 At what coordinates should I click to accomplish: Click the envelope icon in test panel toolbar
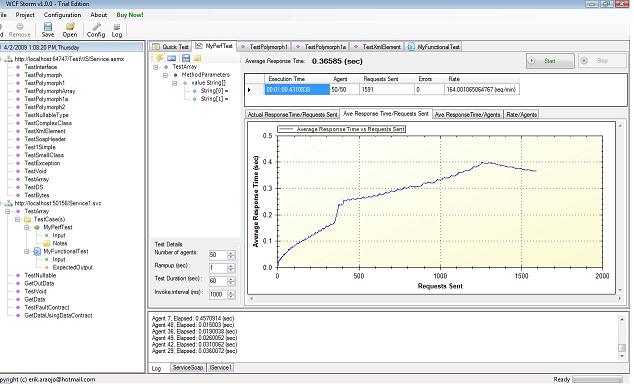click(171, 58)
